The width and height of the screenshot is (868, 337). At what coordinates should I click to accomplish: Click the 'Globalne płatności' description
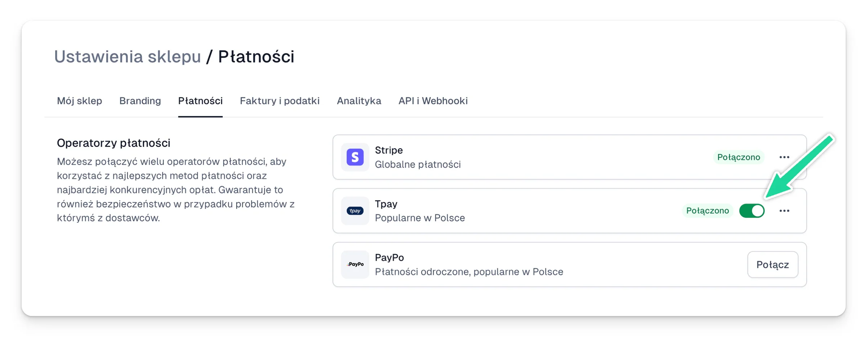[418, 164]
